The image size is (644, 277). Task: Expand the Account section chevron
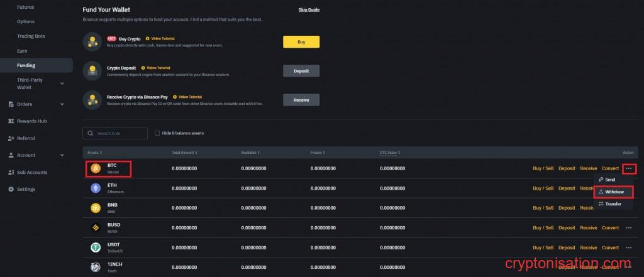point(62,156)
